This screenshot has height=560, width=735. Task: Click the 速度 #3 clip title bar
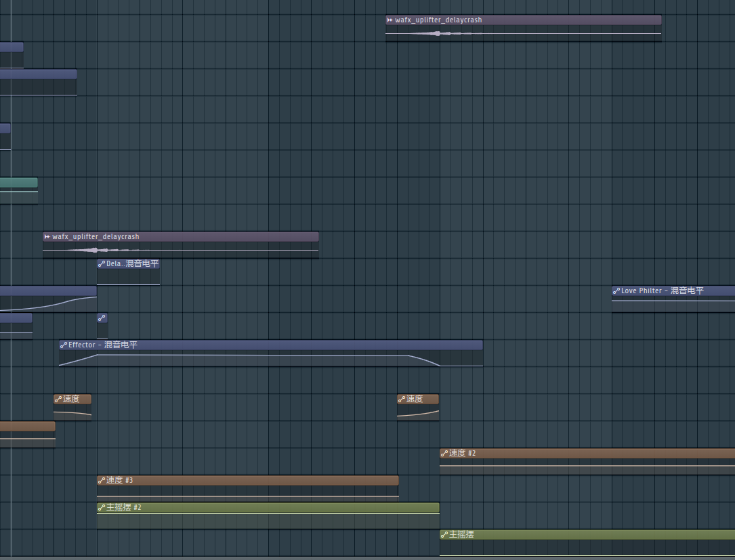pyautogui.click(x=248, y=480)
